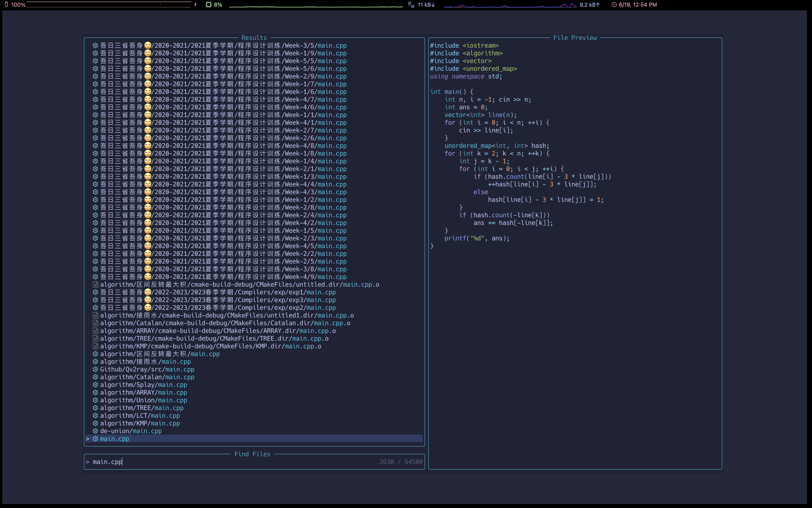Click the 9.2 kB upload rate readout
Viewport: 812px width, 508px height.
[x=590, y=5]
